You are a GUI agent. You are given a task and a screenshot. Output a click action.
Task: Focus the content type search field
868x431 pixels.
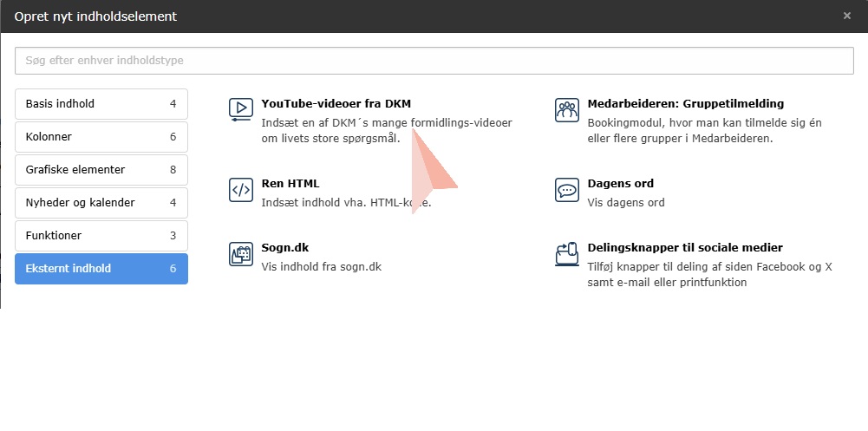[434, 61]
